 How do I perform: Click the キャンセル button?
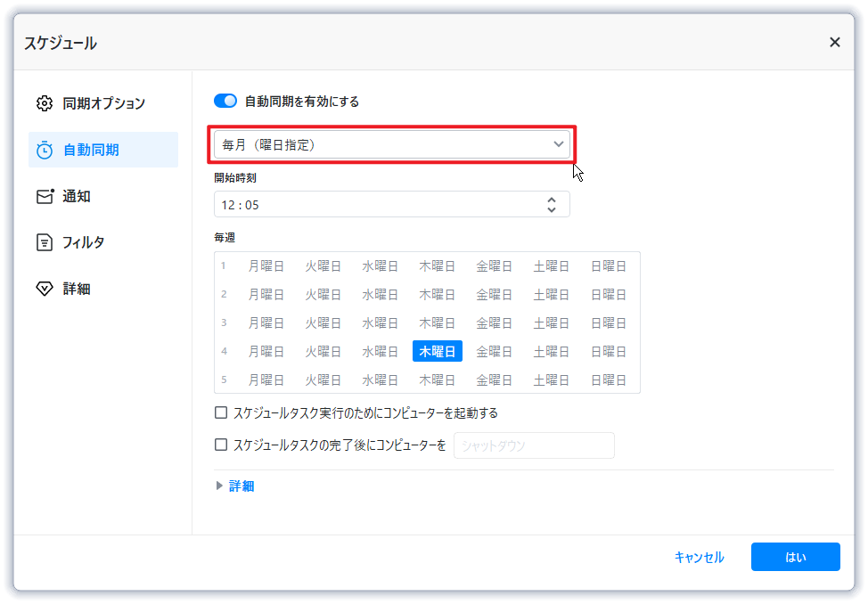(x=699, y=557)
